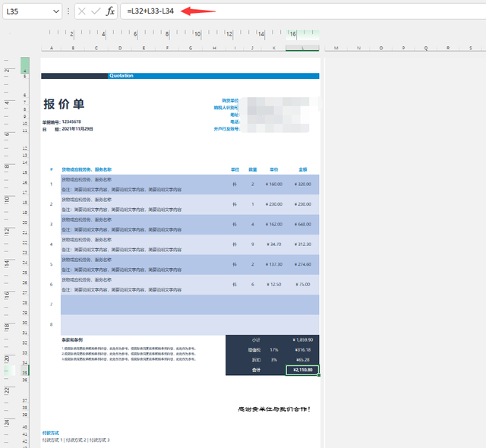Click into the Name Box showing L35
486x448 pixels.
coord(27,11)
